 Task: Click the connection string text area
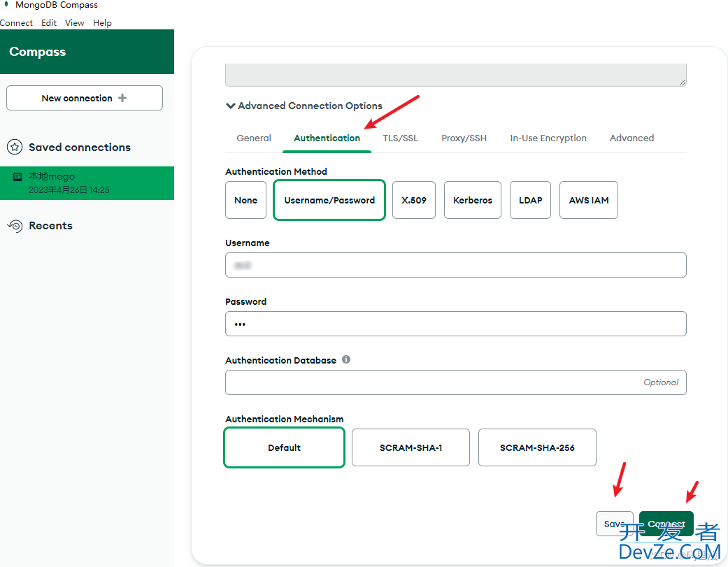[456, 75]
